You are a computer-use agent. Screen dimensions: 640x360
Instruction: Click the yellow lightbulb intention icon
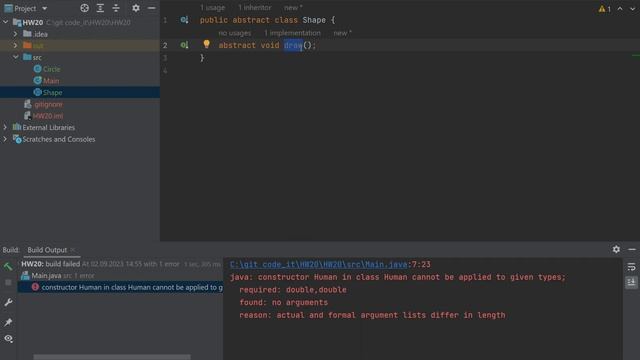207,44
